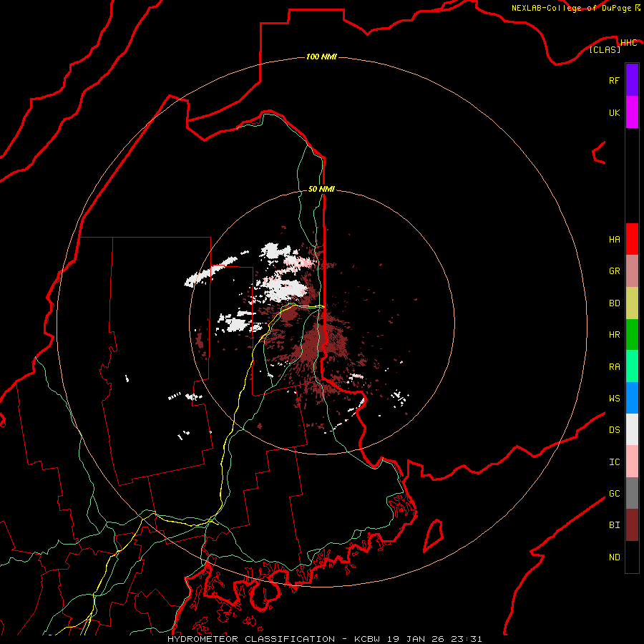Click the WS blue legend swatch
644x644 pixels.
(x=632, y=398)
